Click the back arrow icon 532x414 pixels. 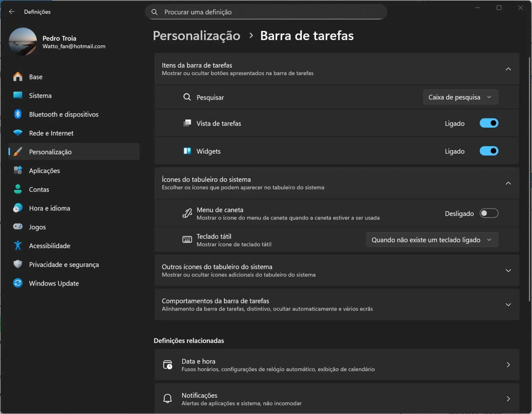point(12,12)
